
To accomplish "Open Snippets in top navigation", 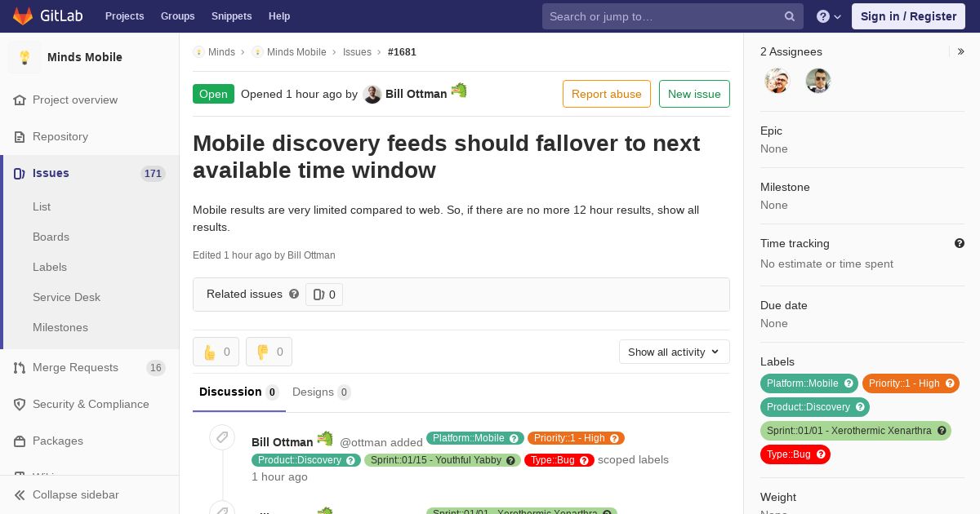I will pos(231,16).
